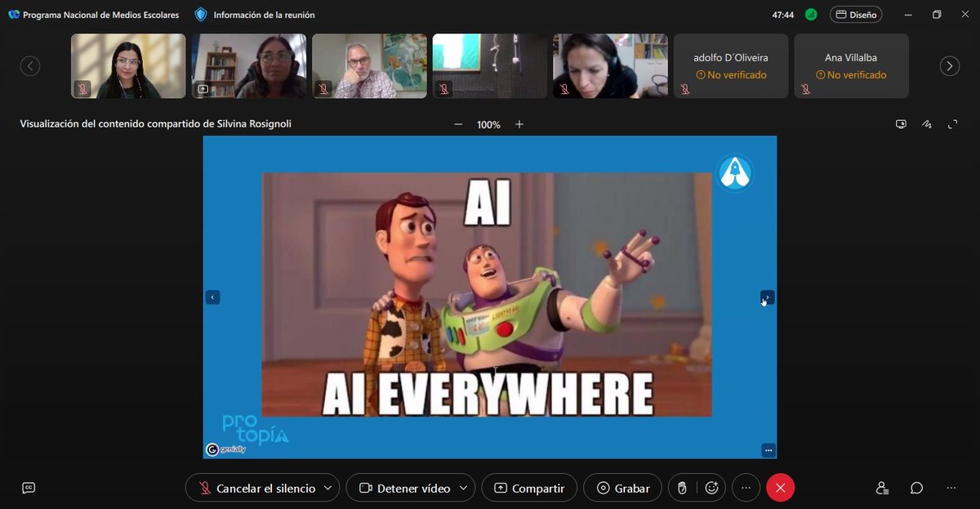The image size is (980, 509).
Task: Open the Diseño layout menu
Action: pos(856,15)
